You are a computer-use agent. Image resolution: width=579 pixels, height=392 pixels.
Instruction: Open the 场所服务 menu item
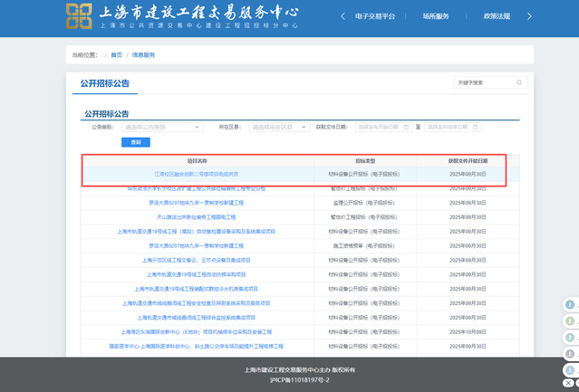click(x=436, y=17)
